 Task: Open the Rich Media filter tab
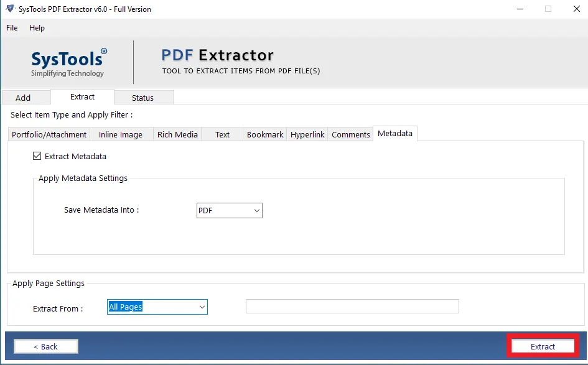click(177, 134)
